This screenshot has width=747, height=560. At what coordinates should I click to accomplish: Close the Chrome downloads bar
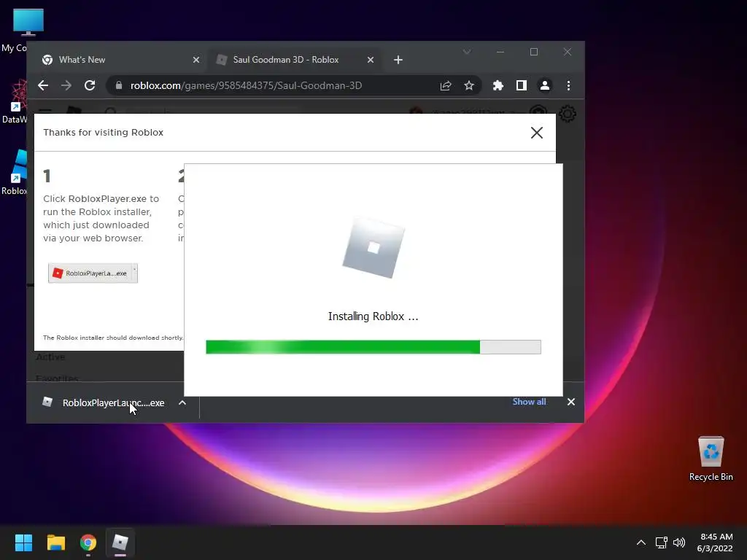570,402
